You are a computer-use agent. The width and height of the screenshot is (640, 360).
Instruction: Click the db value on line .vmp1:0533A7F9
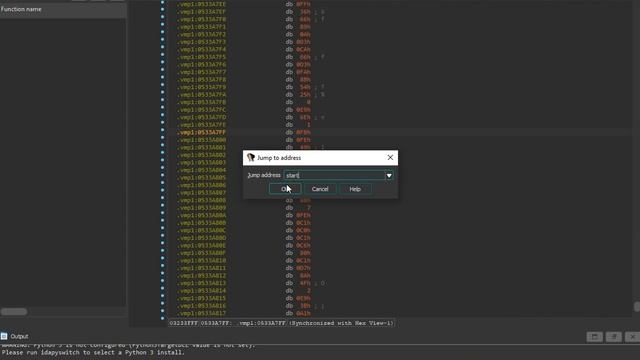(305, 87)
